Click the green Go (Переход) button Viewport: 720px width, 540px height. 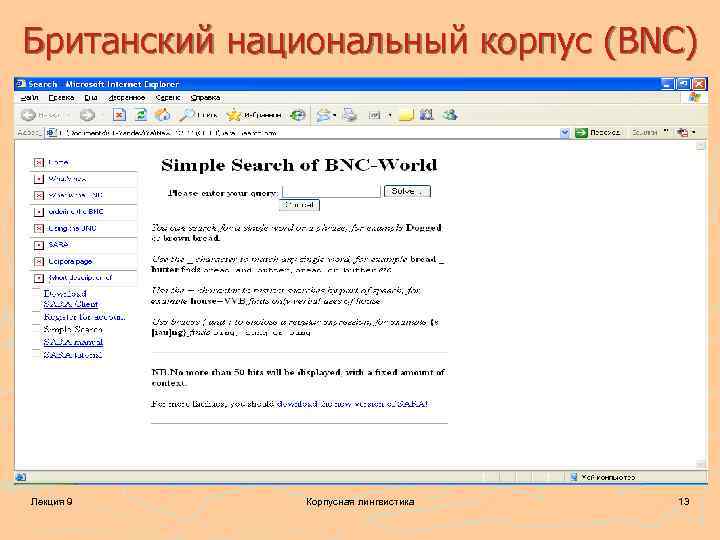click(x=598, y=133)
